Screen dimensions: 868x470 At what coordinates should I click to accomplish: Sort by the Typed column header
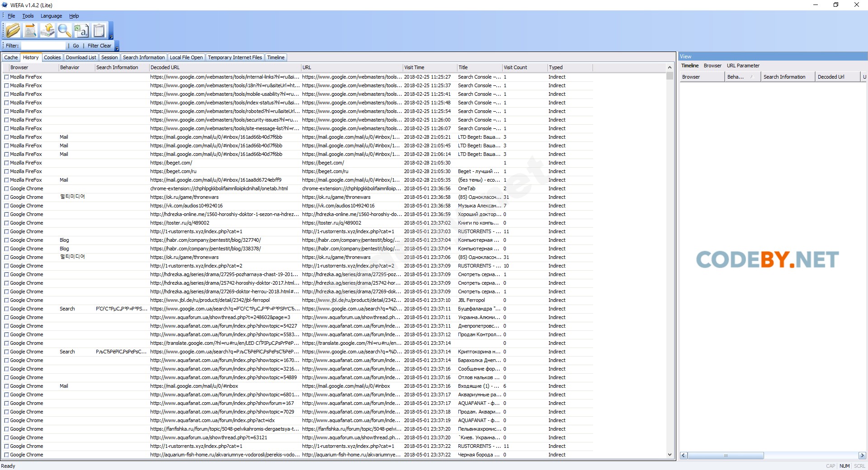point(570,67)
